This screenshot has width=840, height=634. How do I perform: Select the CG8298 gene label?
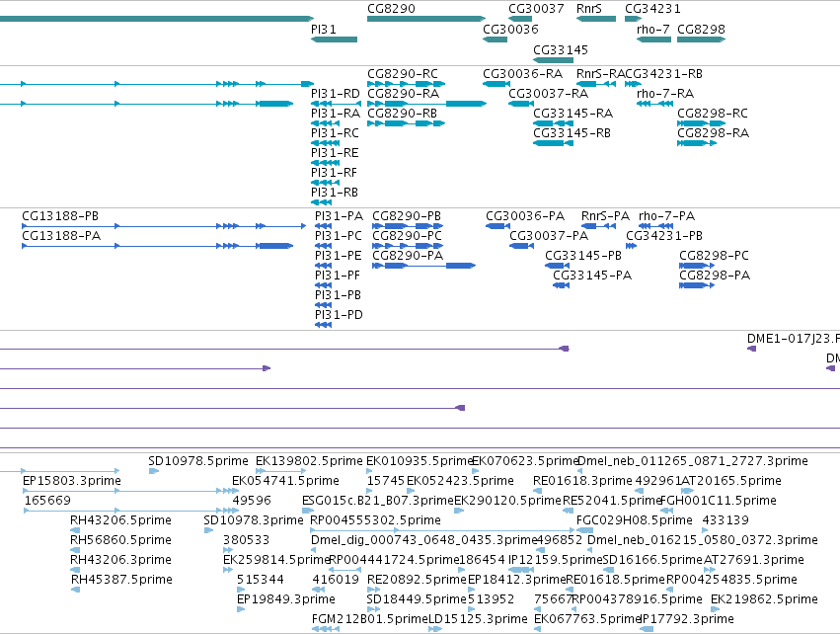pos(701,30)
